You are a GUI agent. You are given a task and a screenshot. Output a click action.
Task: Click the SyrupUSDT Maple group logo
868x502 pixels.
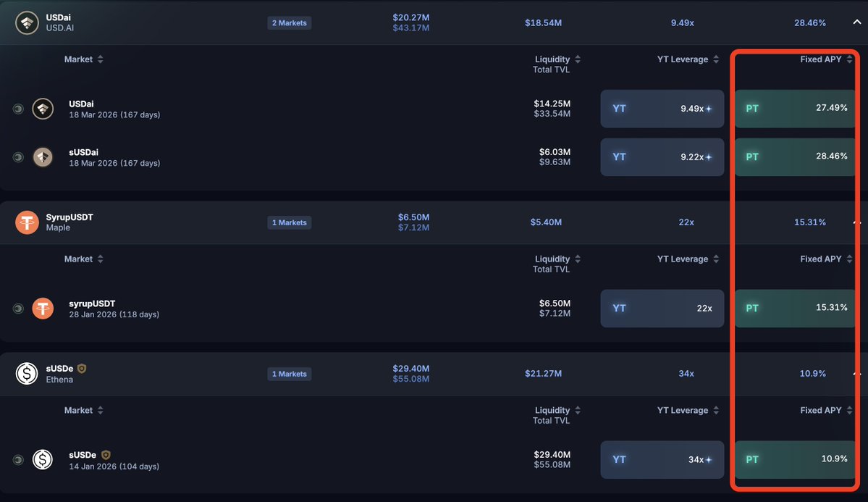(x=27, y=222)
